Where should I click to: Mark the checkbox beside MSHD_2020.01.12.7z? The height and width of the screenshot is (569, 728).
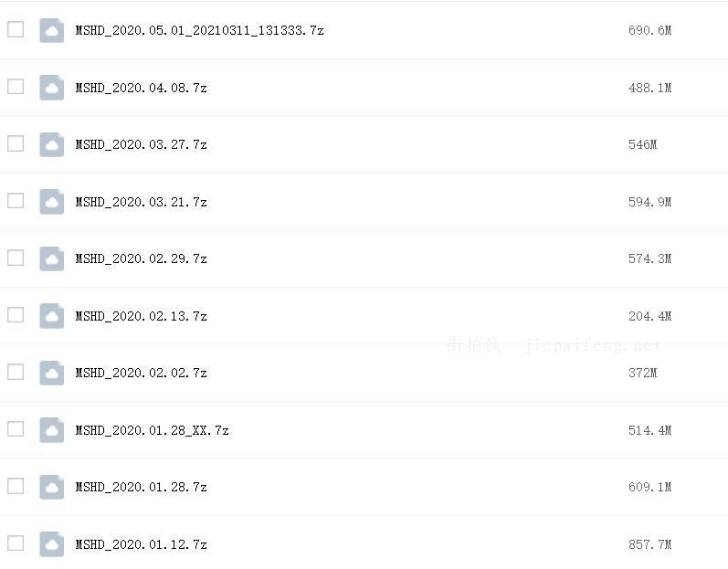(x=16, y=543)
